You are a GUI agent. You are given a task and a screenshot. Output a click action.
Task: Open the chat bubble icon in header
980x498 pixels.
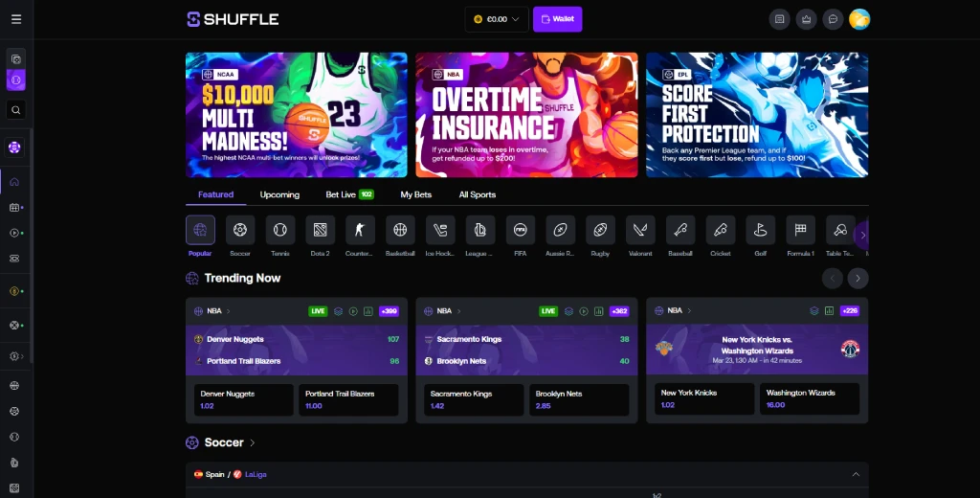click(834, 19)
